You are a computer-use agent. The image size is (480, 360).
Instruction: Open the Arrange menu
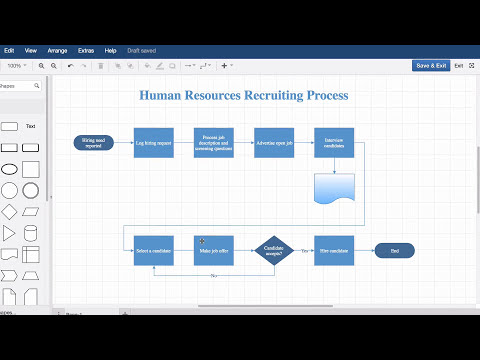coord(57,51)
